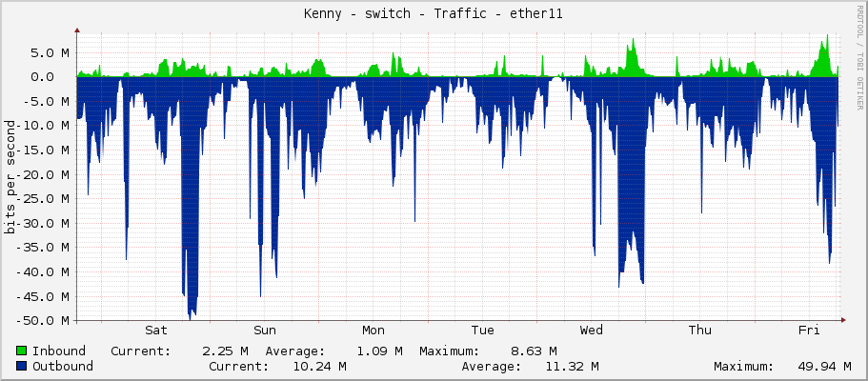Click the '-5.0 M' y-axis label
This screenshot has height=381, width=868.
point(46,101)
